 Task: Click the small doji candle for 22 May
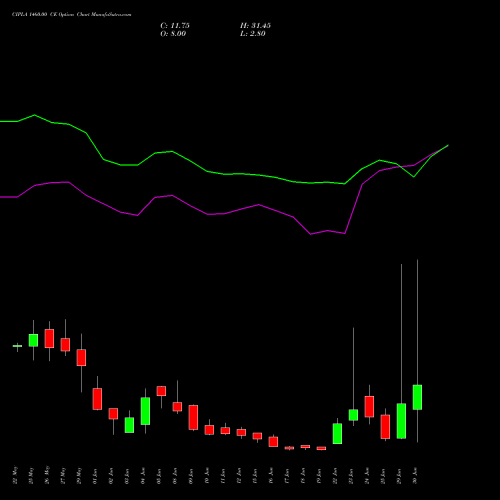[x=17, y=346]
